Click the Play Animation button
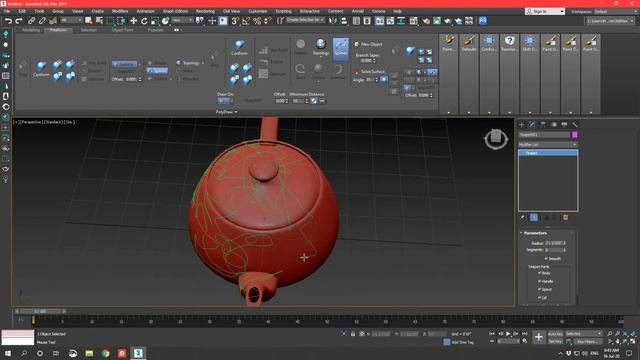 (508, 334)
